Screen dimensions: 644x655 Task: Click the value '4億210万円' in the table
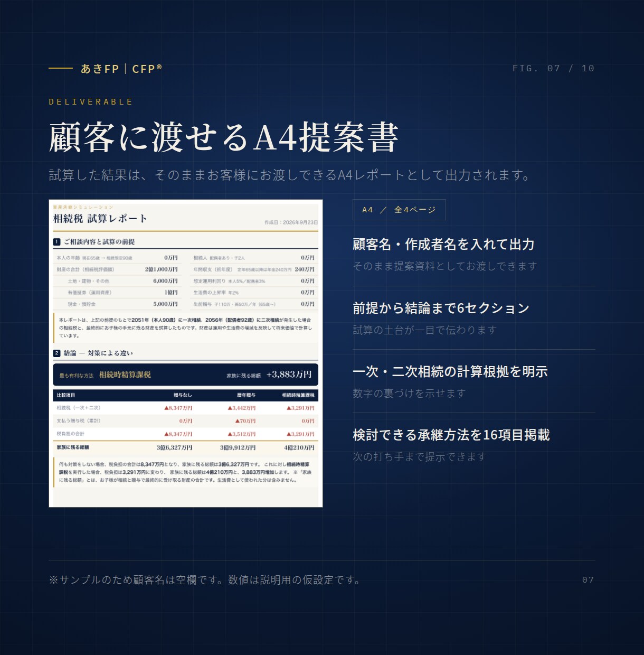tap(299, 447)
